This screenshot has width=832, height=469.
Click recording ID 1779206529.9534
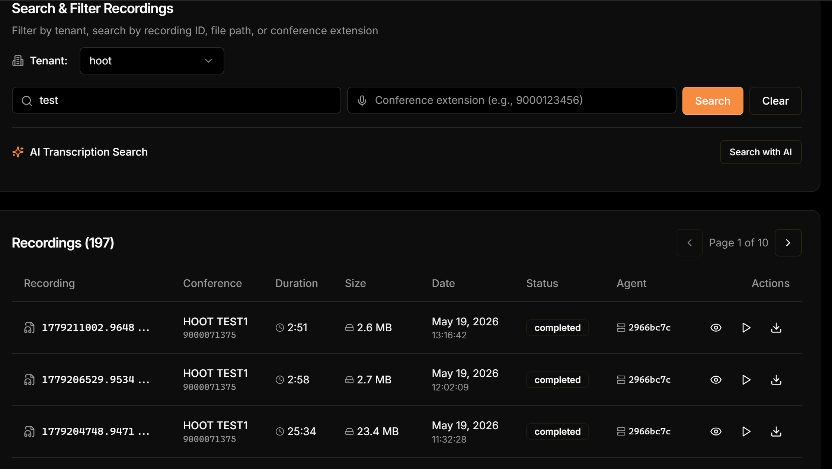[x=96, y=380]
